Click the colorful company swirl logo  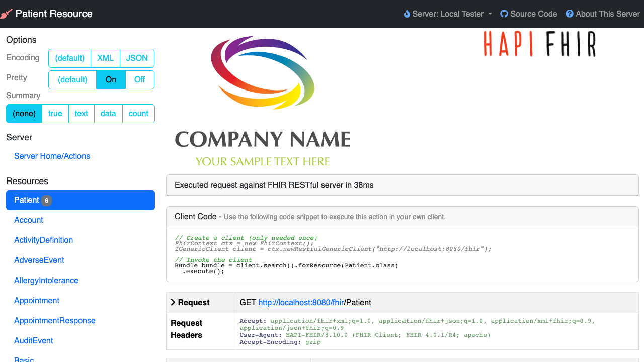[263, 72]
